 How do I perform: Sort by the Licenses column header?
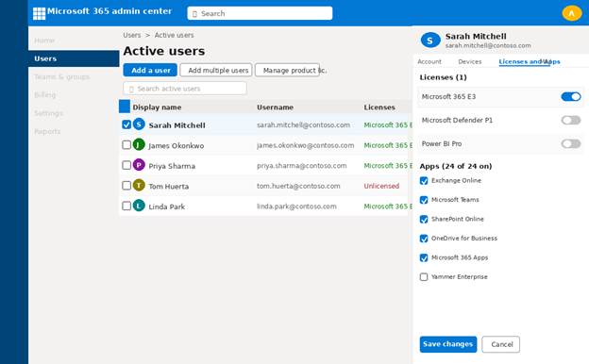[x=379, y=108]
